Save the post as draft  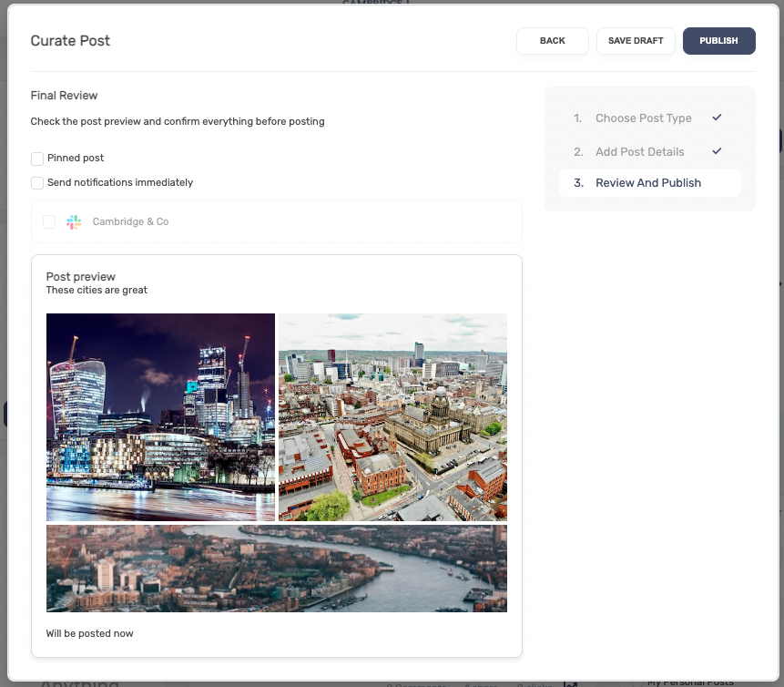point(636,40)
